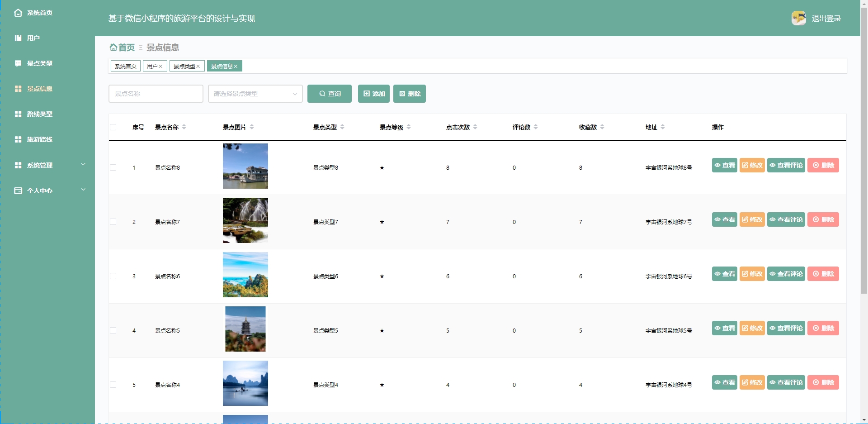Click the user avatar in header

(799, 18)
